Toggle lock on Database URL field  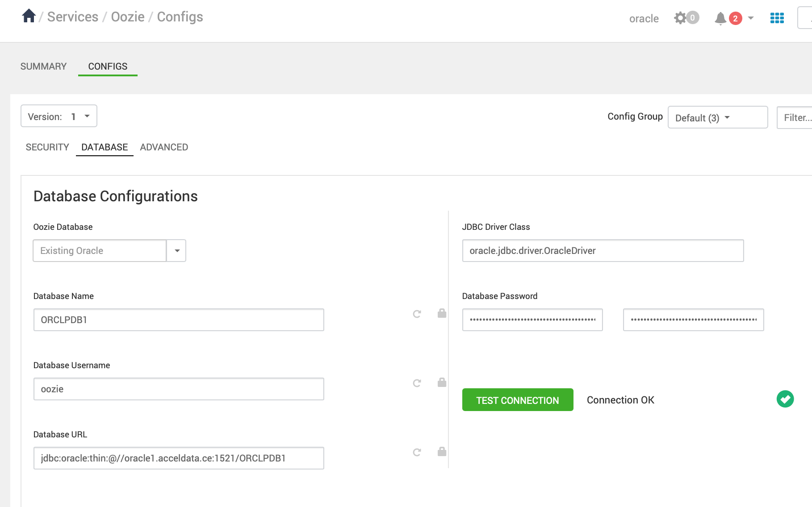point(442,452)
